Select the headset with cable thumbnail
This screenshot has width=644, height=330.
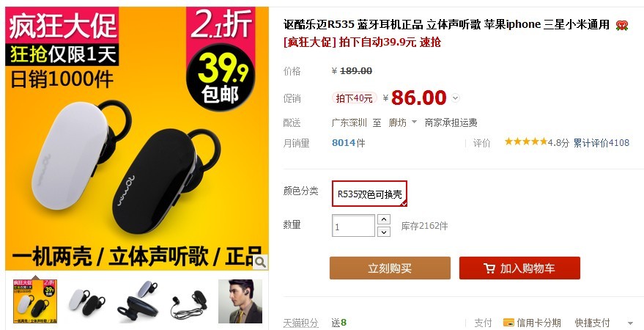click(x=189, y=301)
